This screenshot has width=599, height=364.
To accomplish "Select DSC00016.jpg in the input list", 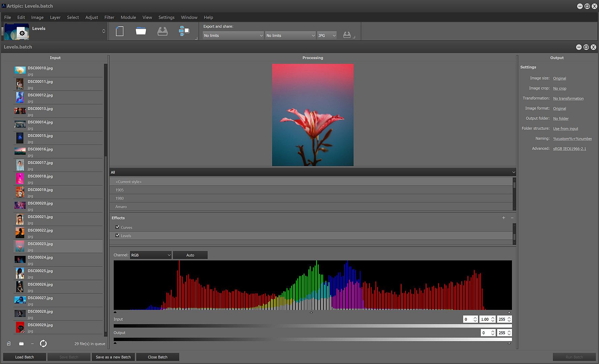I will point(40,149).
